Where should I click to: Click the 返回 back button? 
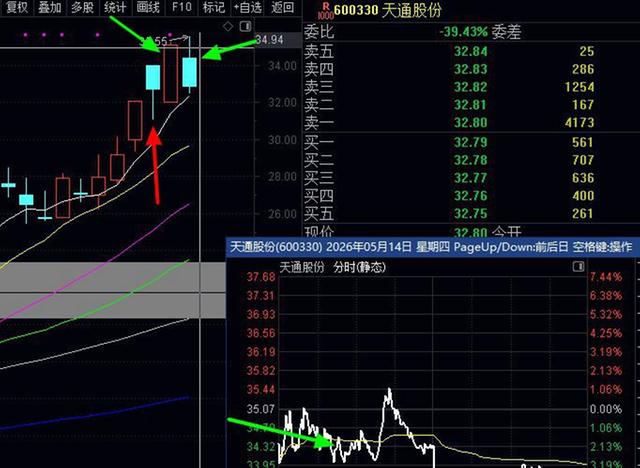(282, 7)
